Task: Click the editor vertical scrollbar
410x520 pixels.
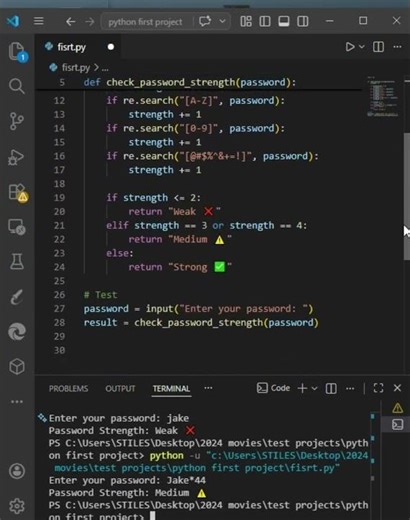Action: pos(407,196)
